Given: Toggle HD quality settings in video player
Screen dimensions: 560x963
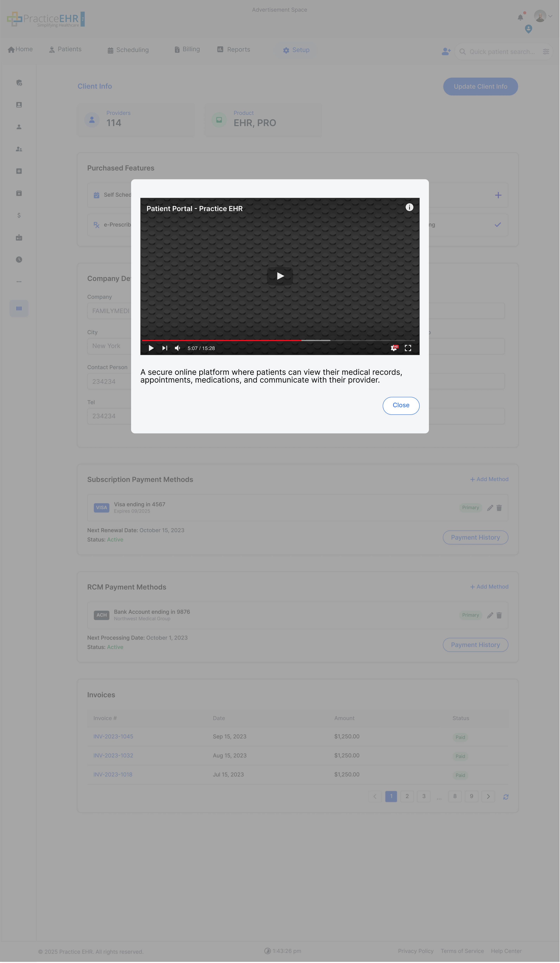Looking at the screenshot, I should (x=393, y=348).
